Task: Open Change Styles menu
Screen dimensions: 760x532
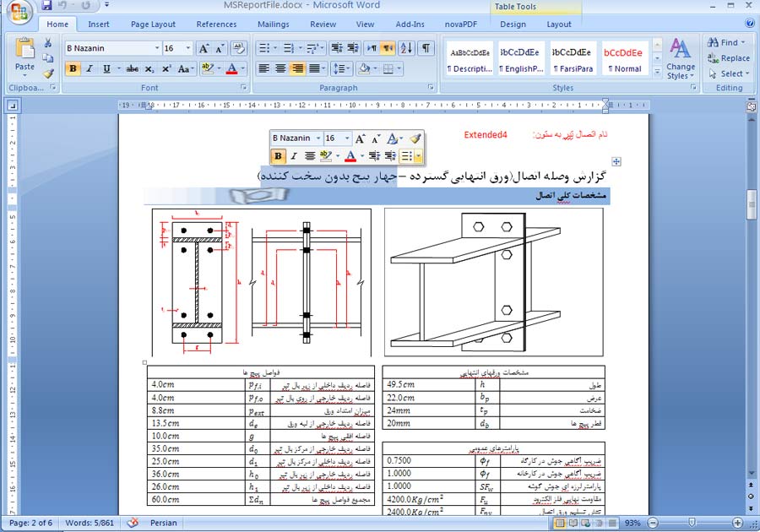Action: pos(681,57)
